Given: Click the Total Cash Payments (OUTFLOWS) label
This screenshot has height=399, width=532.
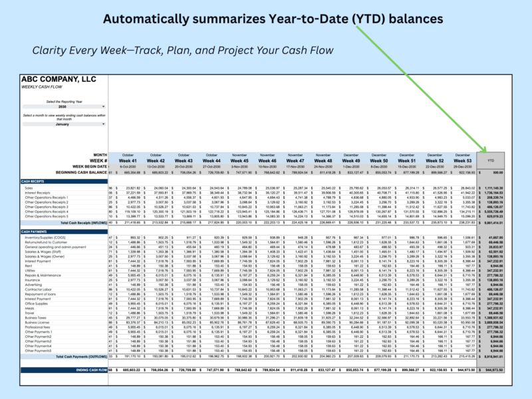Looking at the screenshot, I should pyautogui.click(x=81, y=356).
